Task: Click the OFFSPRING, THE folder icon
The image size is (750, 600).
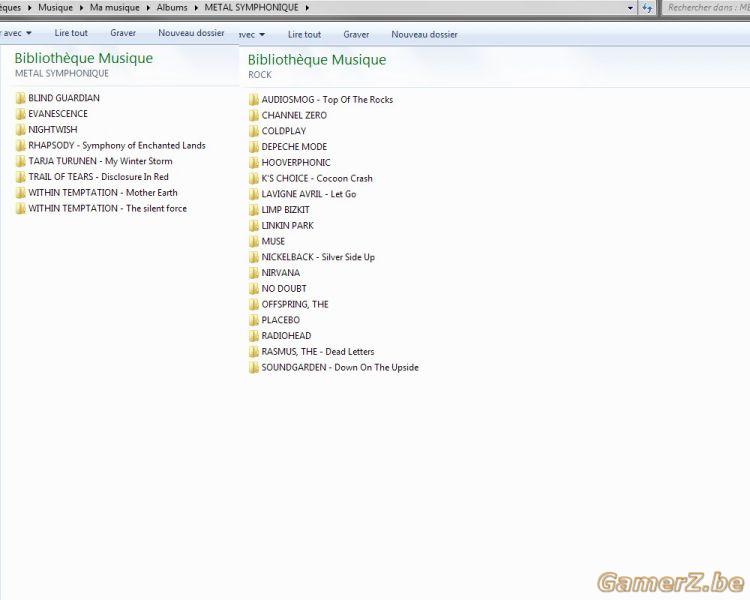Action: pos(254,305)
